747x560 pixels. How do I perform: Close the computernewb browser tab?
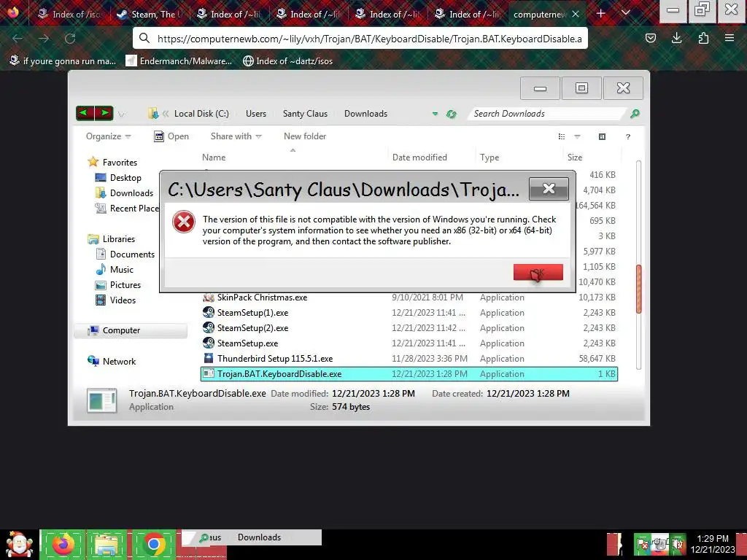click(576, 15)
